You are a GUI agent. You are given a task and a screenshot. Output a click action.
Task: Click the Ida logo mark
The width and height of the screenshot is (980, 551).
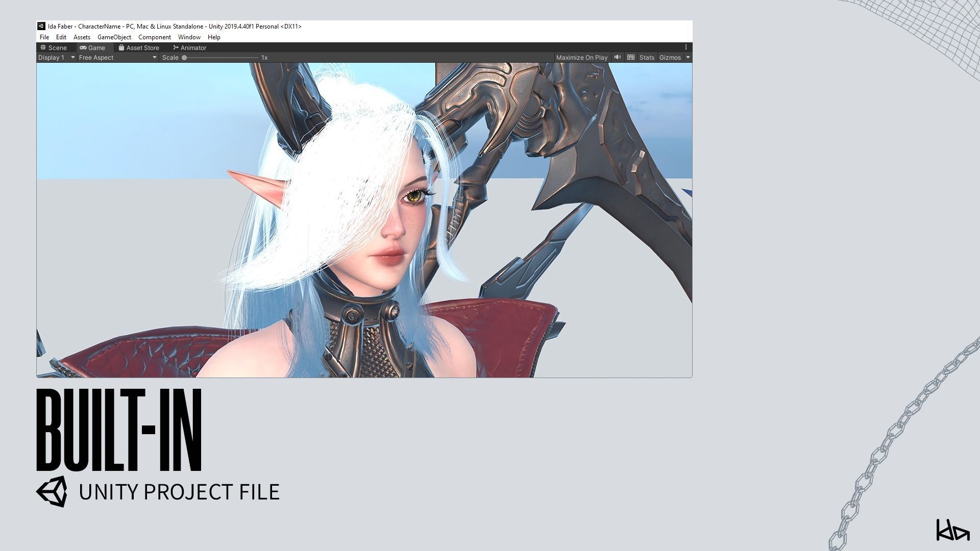(952, 530)
